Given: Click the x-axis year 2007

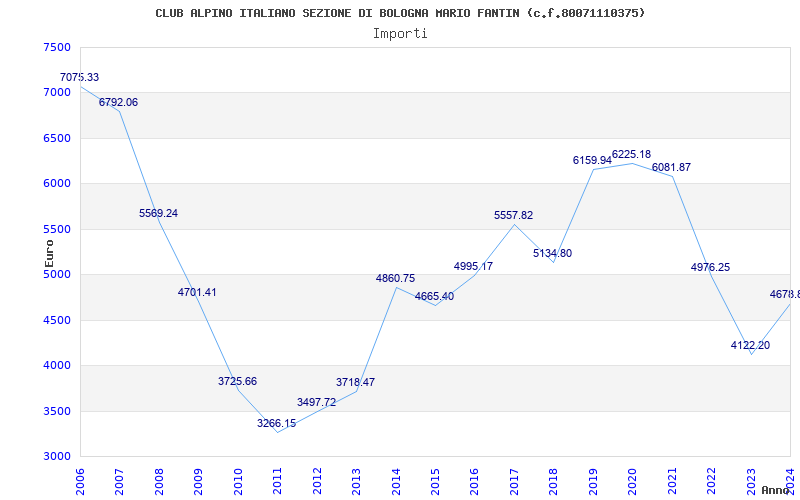Looking at the screenshot, I should pyautogui.click(x=119, y=481).
